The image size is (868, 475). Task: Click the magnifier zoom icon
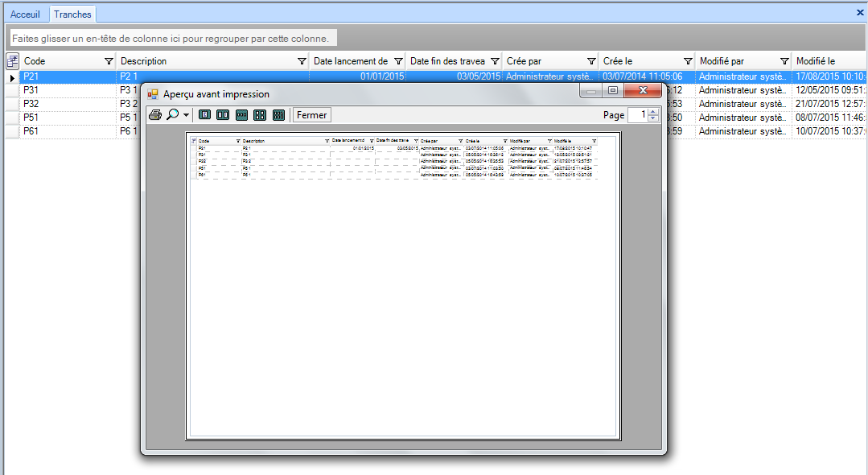(x=173, y=115)
